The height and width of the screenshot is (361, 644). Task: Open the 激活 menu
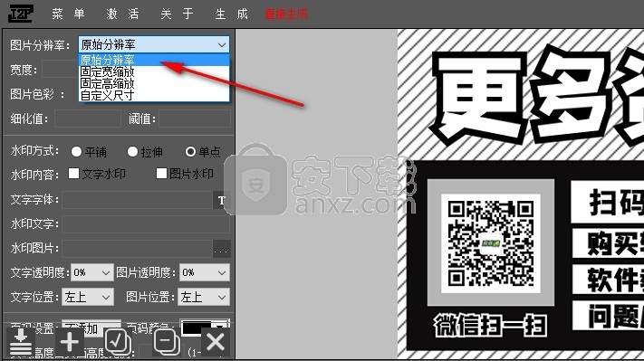[x=123, y=14]
